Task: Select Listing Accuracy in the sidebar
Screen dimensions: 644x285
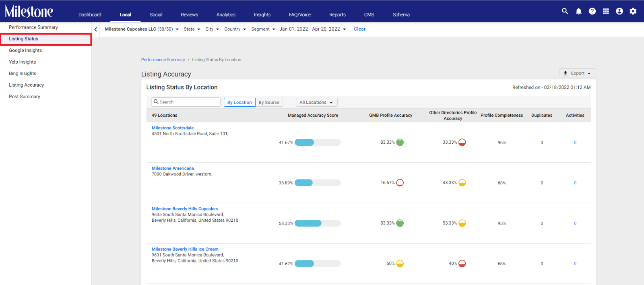Action: click(x=26, y=85)
